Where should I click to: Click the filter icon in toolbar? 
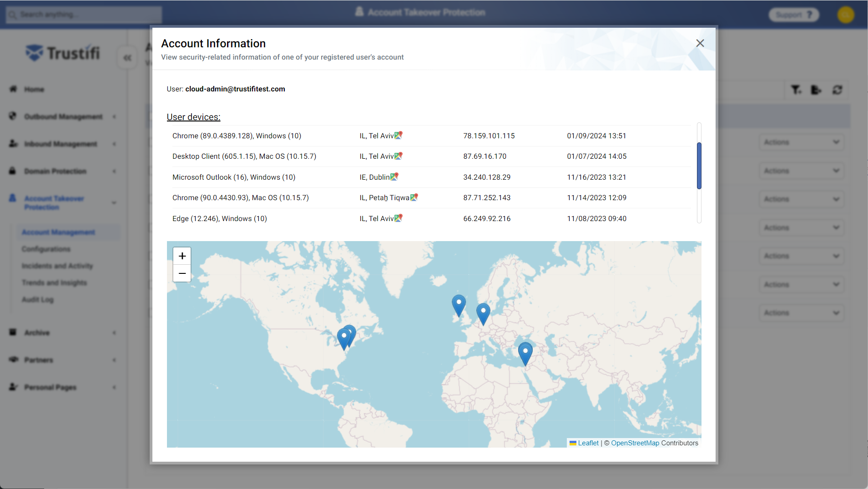[x=796, y=90]
